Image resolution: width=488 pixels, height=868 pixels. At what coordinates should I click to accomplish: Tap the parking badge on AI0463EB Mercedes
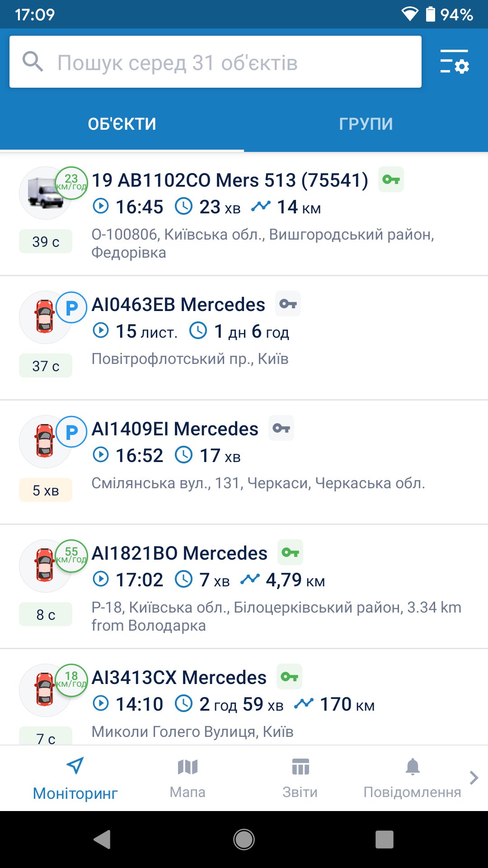pyautogui.click(x=71, y=308)
